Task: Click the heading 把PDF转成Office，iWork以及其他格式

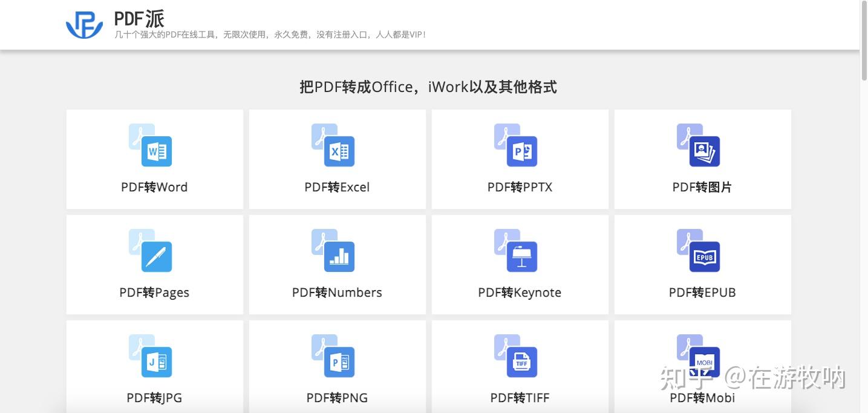Action: coord(428,87)
